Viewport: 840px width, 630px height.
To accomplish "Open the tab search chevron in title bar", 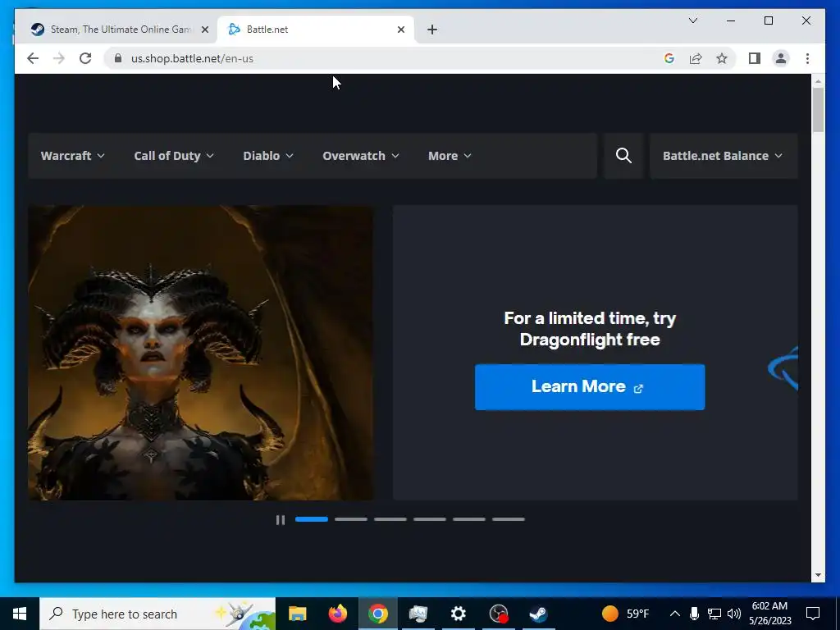I will (x=693, y=21).
